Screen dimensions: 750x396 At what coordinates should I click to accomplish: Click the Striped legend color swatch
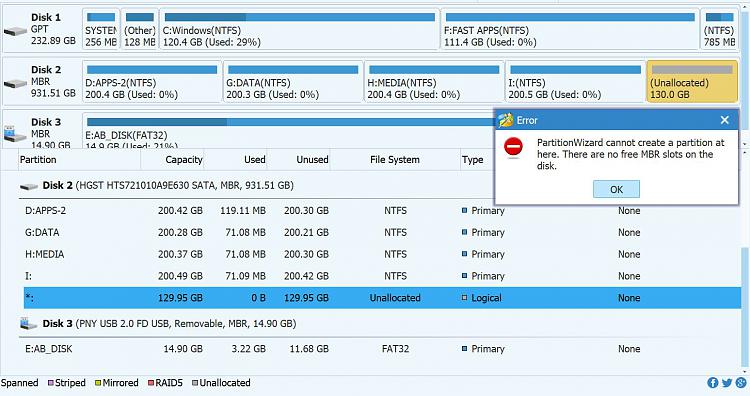51,383
